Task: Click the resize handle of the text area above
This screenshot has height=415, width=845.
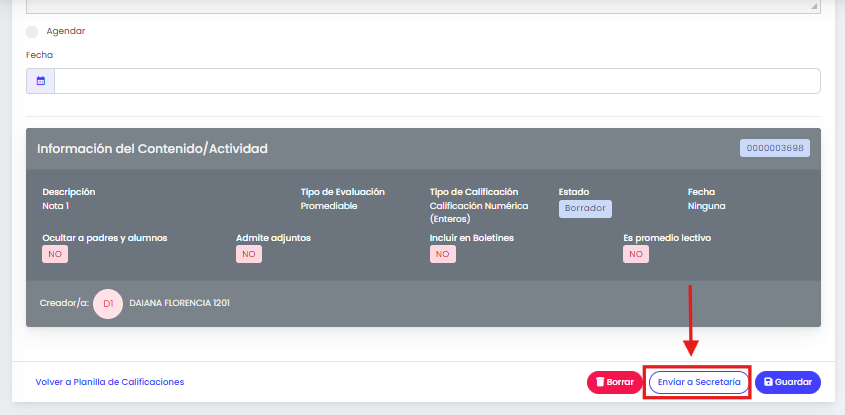Action: (814, 6)
